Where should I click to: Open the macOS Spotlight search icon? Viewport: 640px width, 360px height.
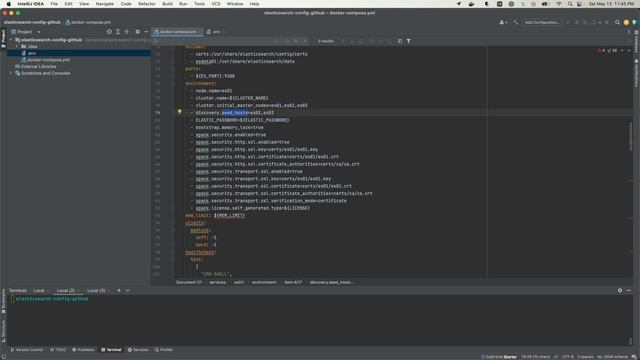[x=570, y=4]
